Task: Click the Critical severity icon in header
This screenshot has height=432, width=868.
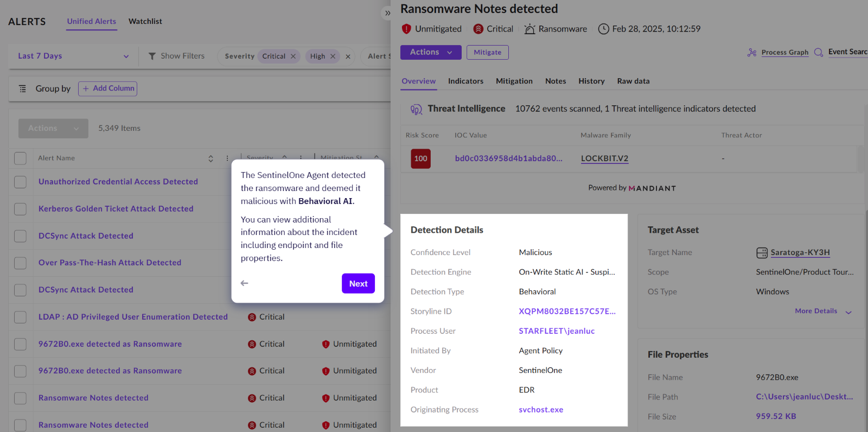Action: point(478,29)
